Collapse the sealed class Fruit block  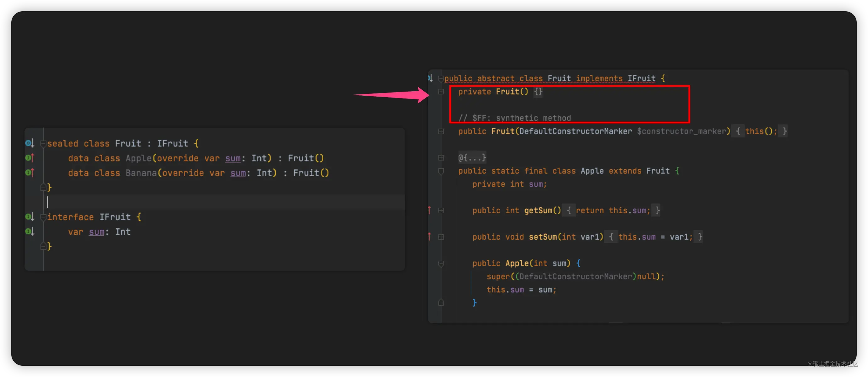coord(43,144)
